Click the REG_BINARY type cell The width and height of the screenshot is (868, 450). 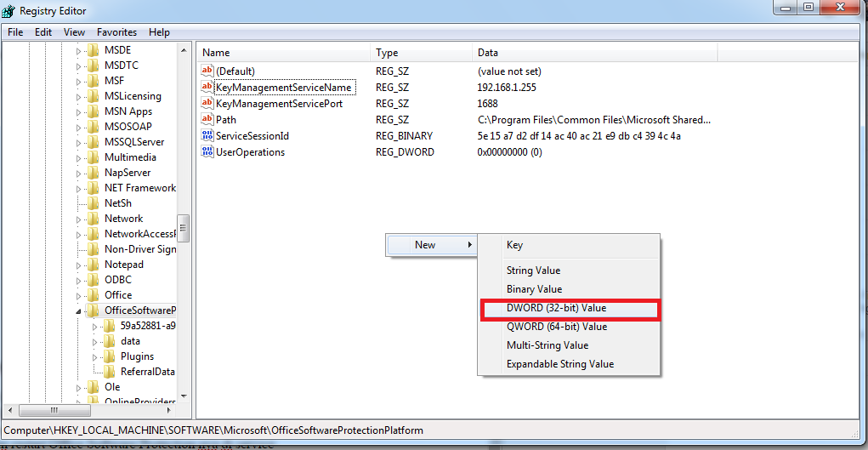404,136
